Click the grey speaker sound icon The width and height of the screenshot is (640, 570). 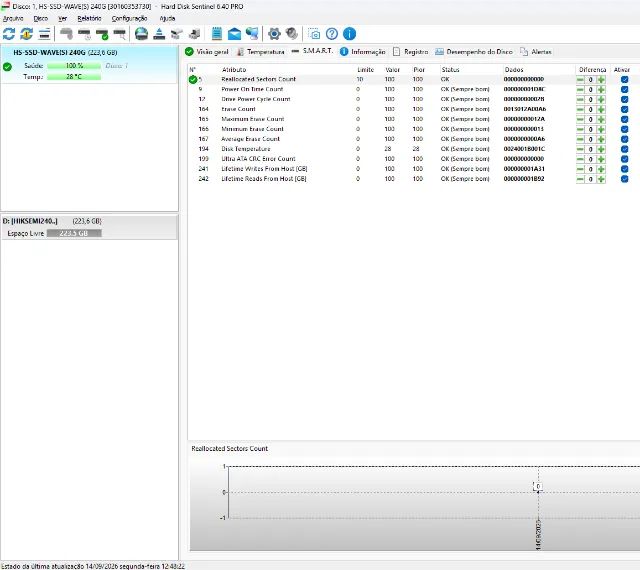(291, 34)
